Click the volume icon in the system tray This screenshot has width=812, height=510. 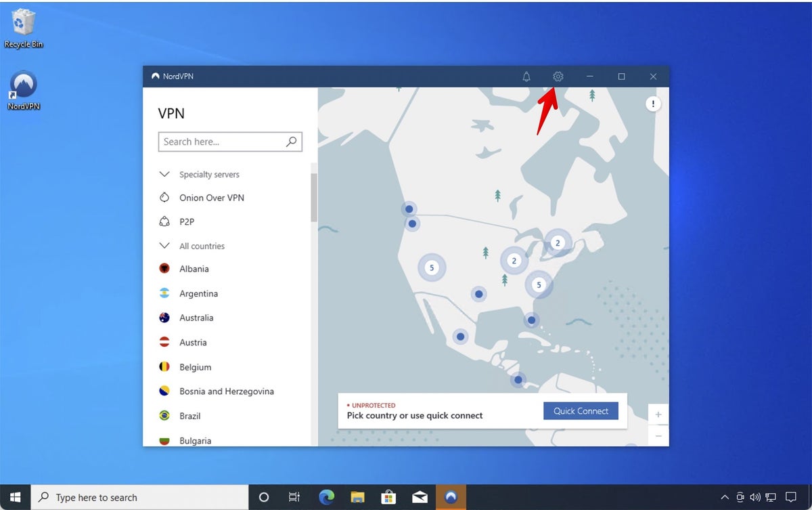[757, 497]
